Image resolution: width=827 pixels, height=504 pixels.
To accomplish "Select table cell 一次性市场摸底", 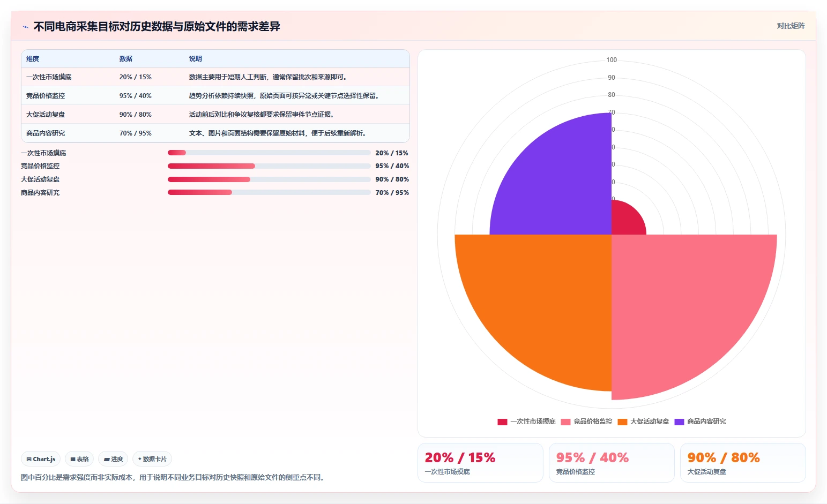I will [49, 77].
